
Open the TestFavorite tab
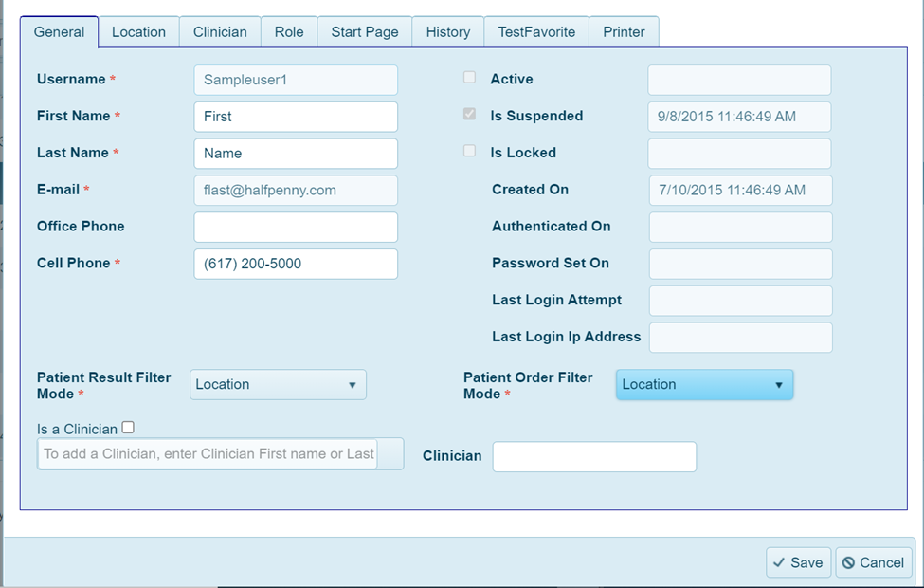(536, 31)
